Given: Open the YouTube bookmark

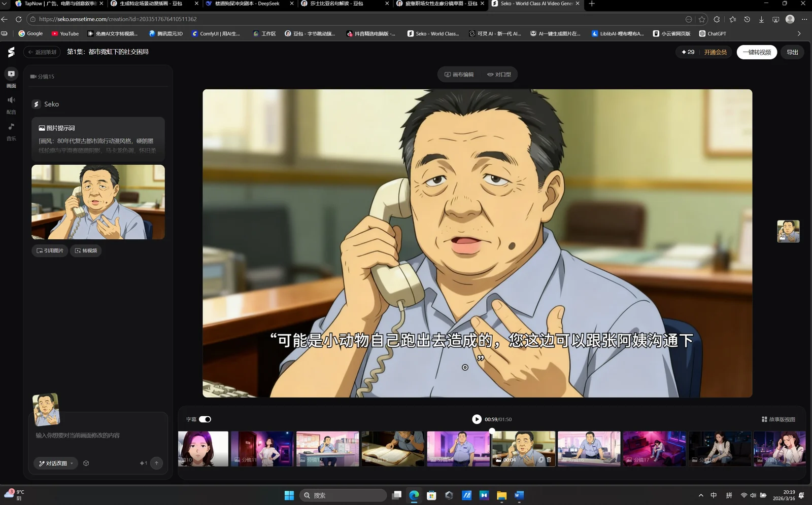Looking at the screenshot, I should click(x=65, y=33).
